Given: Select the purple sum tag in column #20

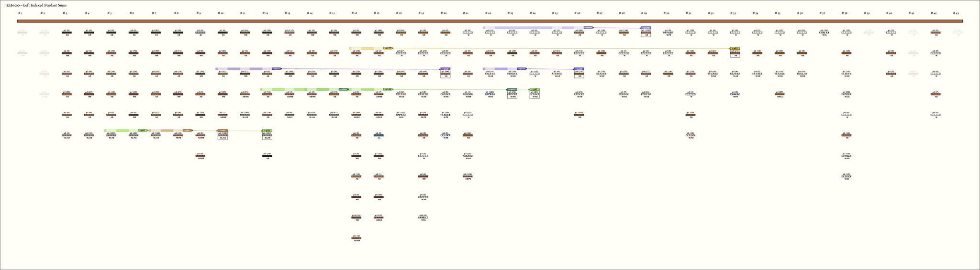Looking at the screenshot, I should click(445, 69).
